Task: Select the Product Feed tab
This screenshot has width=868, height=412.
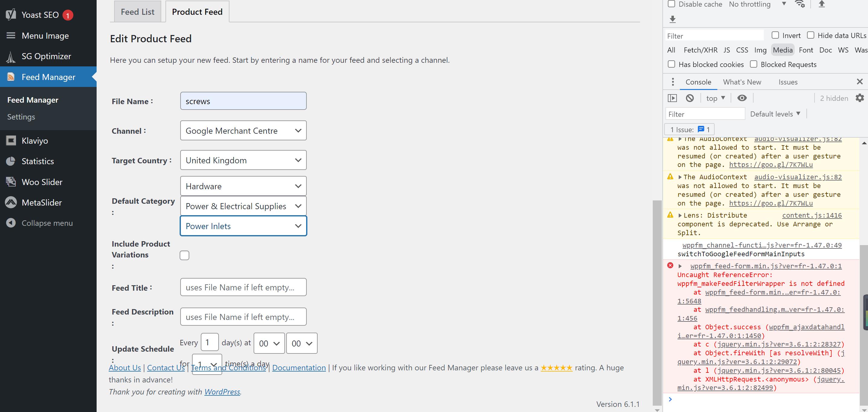Action: 197,12
